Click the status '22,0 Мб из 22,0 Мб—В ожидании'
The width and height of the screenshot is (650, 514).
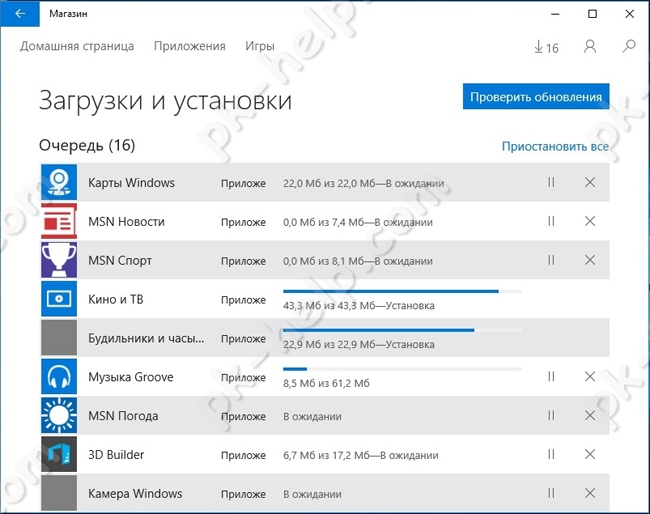[x=364, y=183]
